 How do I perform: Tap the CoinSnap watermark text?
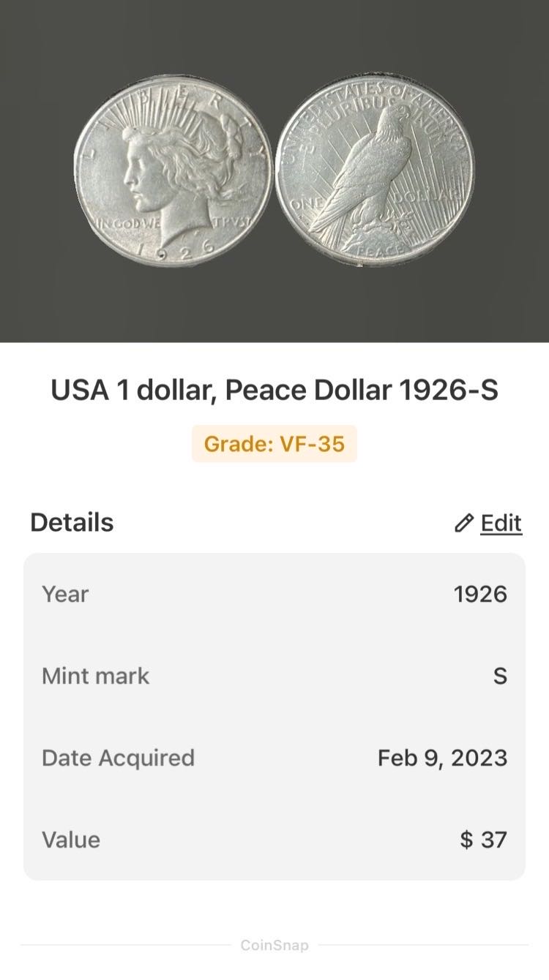(274, 946)
